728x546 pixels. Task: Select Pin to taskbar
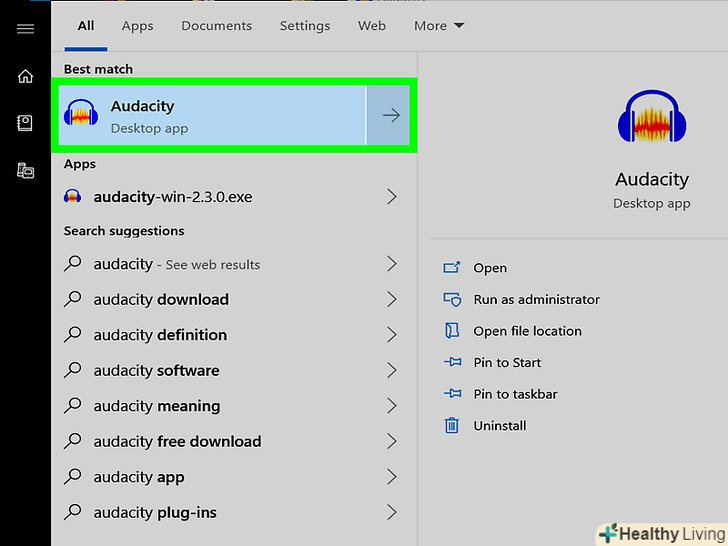[515, 394]
